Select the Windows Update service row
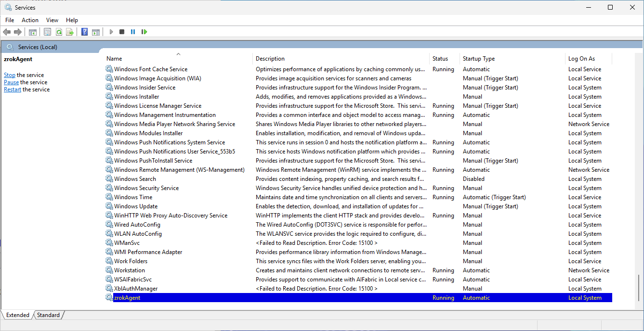644x331 pixels. (x=136, y=206)
